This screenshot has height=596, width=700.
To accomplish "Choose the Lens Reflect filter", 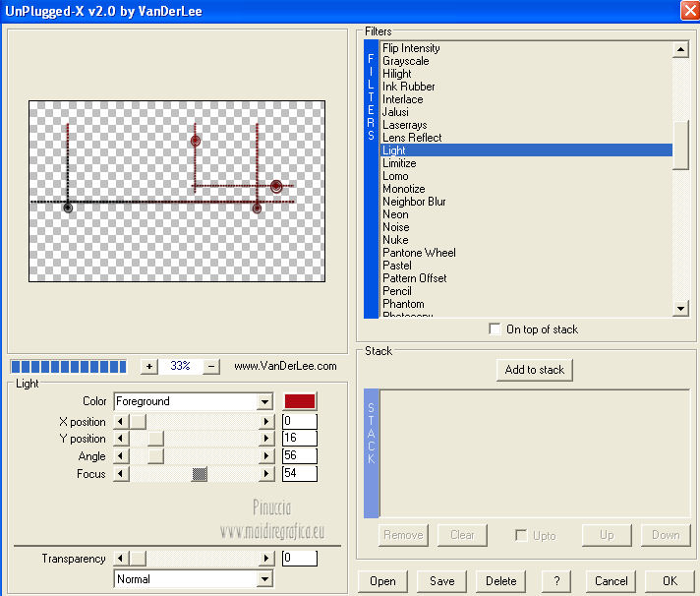I will pos(412,138).
